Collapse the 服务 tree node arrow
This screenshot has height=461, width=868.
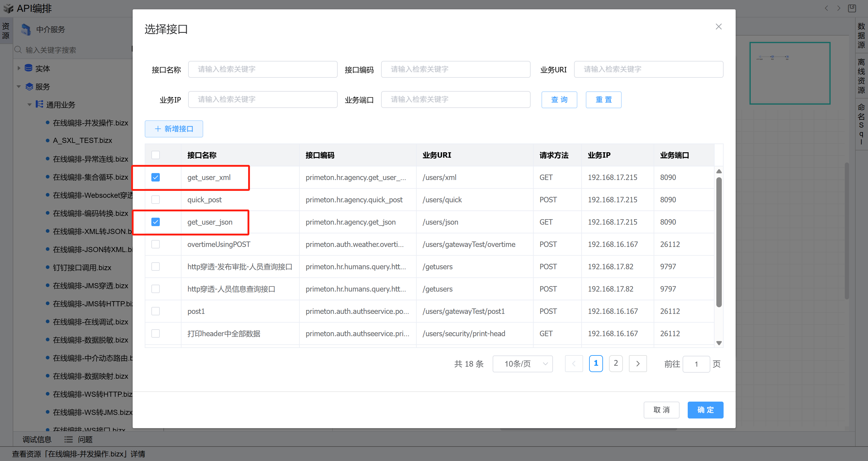point(19,87)
